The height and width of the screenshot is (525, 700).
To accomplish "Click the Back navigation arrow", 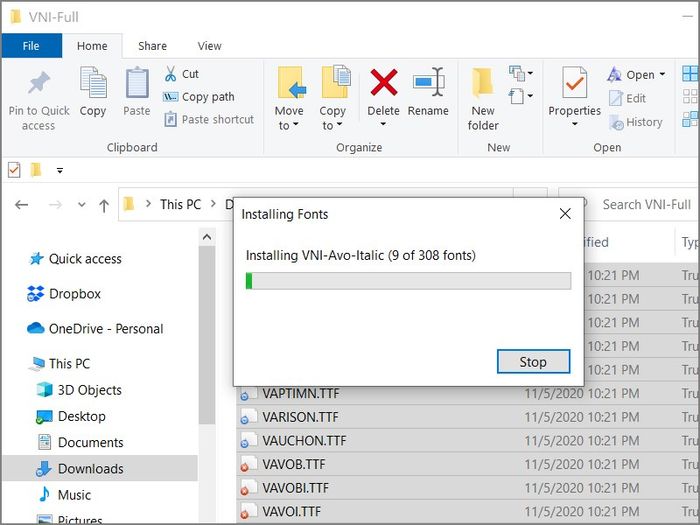I will point(21,205).
